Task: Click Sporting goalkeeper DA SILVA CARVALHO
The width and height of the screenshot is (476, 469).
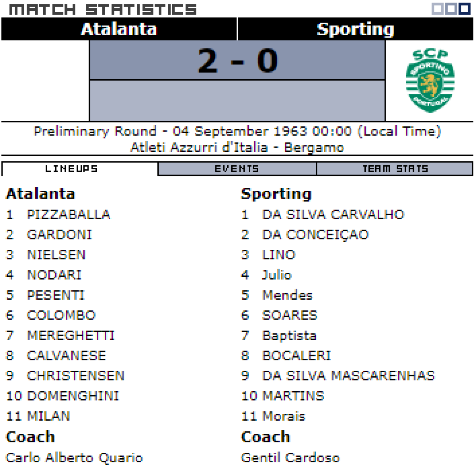Action: click(333, 214)
